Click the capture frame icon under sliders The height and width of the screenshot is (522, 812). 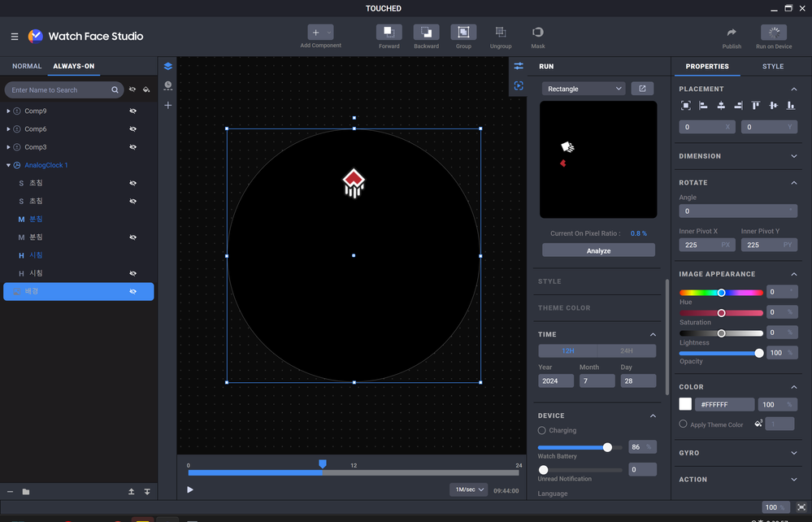coord(519,86)
